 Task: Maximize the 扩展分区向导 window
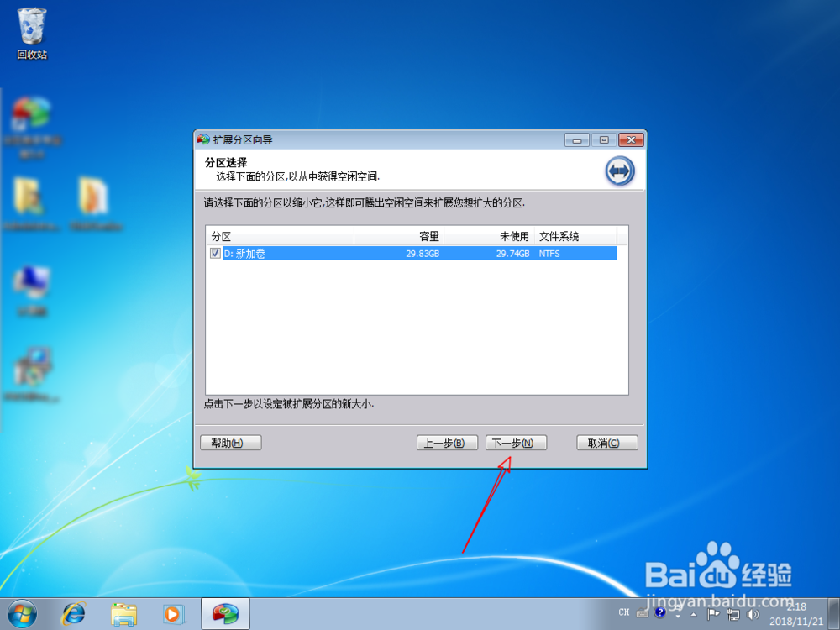coord(604,140)
